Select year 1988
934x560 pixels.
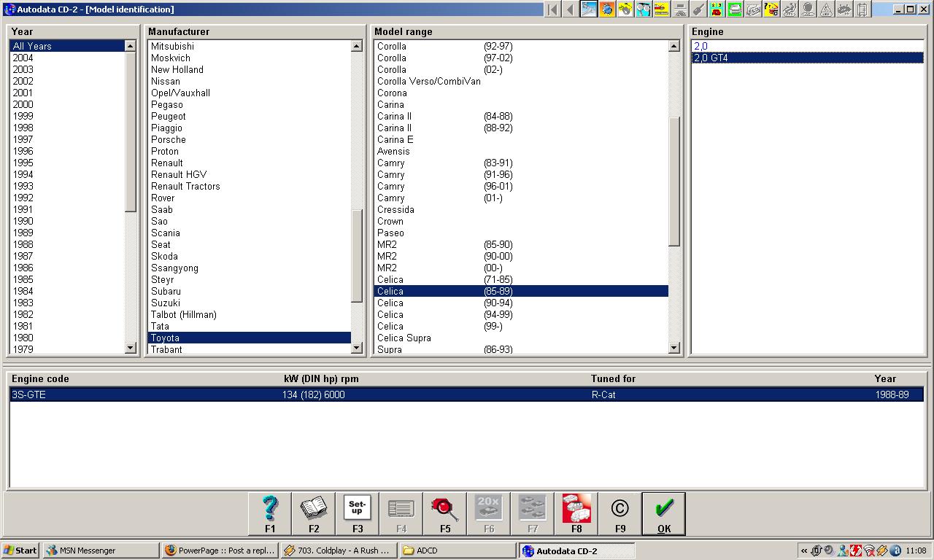[67, 244]
